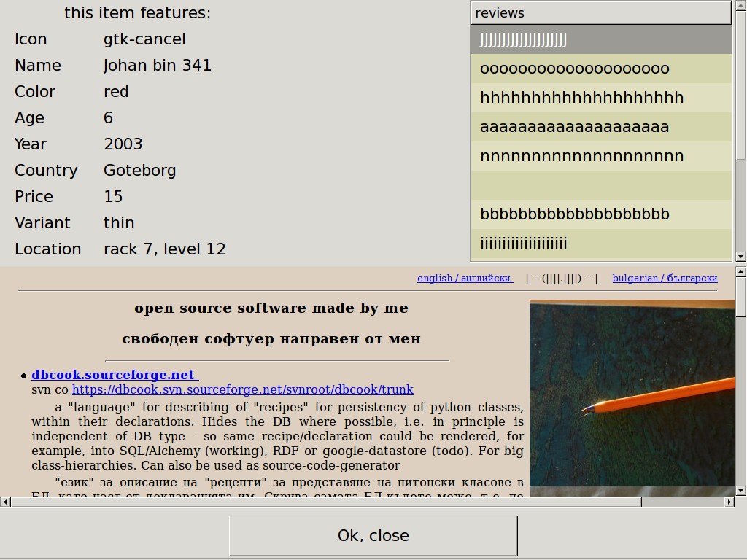The image size is (747, 560).
Task: Select the 'bbbbbbbbbbbbbbbbbbb' review row
Action: [x=601, y=214]
